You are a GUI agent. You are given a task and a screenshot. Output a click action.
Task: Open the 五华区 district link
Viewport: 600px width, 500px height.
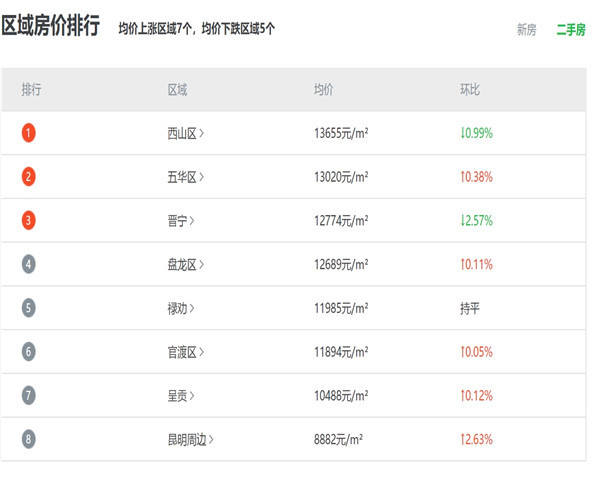click(186, 177)
